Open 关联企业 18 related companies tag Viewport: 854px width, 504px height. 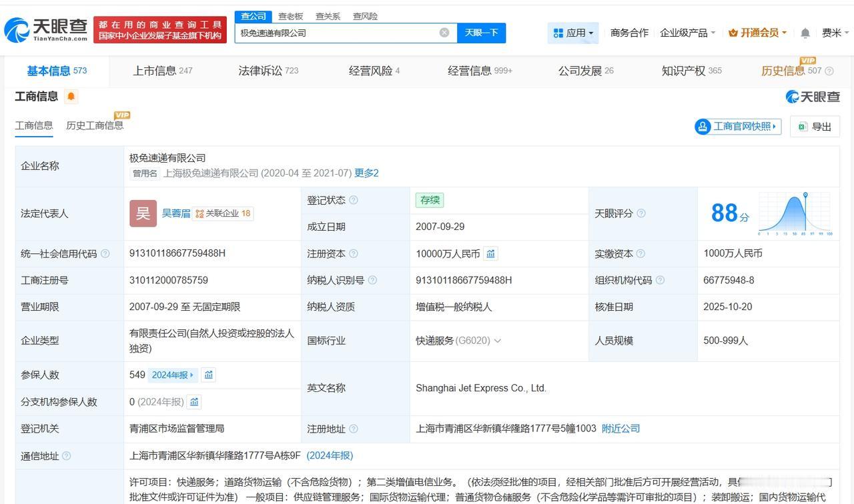pyautogui.click(x=223, y=213)
